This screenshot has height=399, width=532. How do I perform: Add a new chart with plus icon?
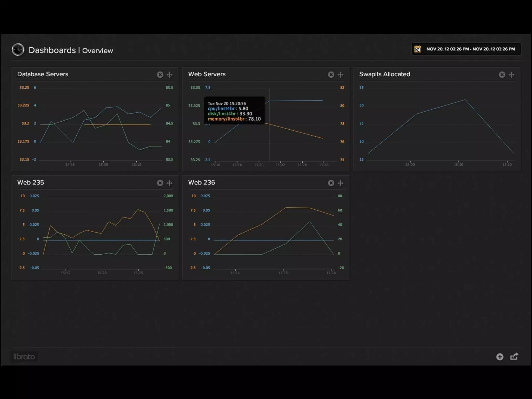click(x=500, y=357)
